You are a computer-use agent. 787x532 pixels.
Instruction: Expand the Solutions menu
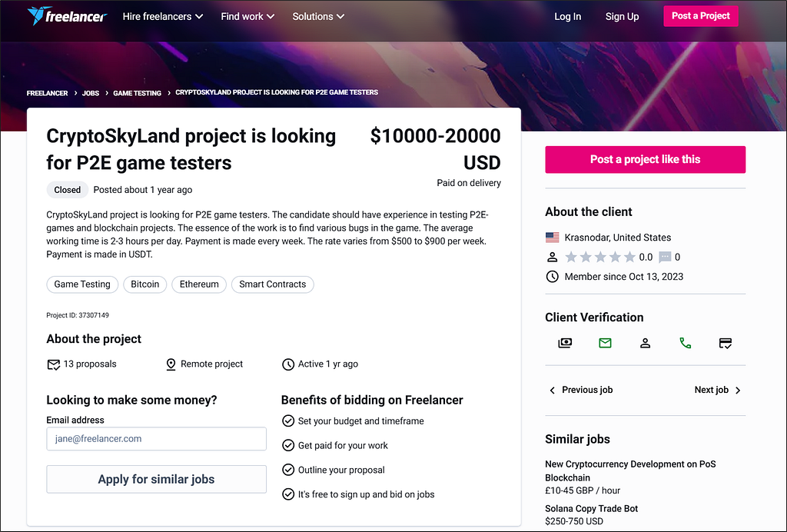[318, 17]
